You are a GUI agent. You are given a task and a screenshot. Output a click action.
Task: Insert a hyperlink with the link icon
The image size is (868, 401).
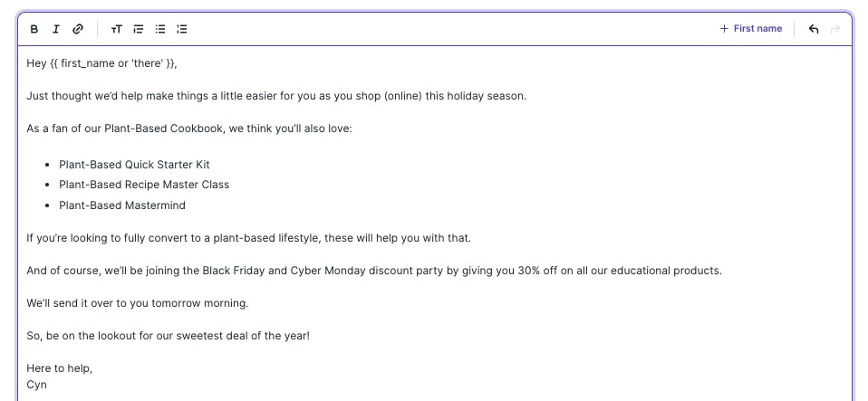pos(78,29)
